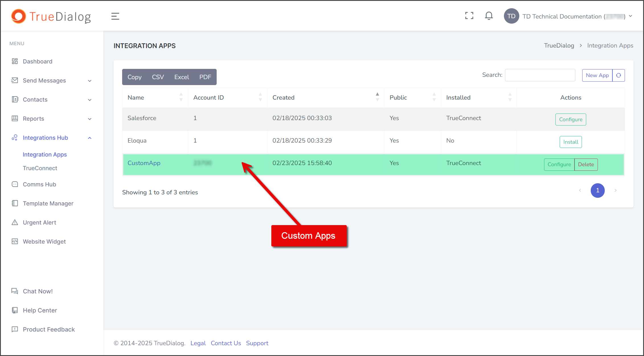Delete the CustomApp entry
Screen dimensions: 644x356
586,164
